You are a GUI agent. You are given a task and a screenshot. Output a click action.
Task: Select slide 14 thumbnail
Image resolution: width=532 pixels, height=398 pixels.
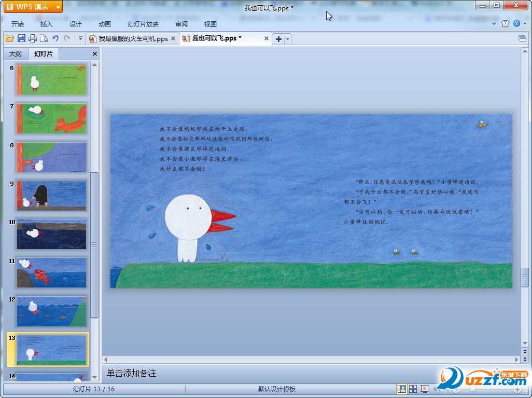[51, 377]
